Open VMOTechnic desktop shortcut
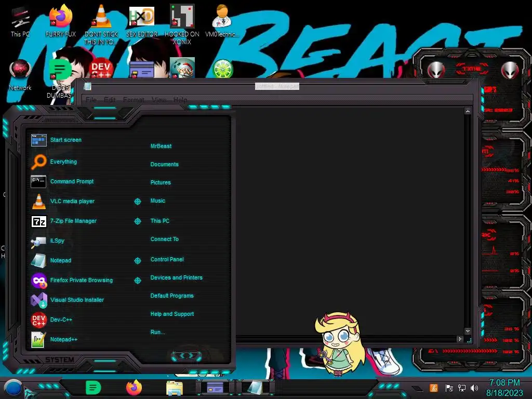The image size is (532, 399). coord(222,21)
